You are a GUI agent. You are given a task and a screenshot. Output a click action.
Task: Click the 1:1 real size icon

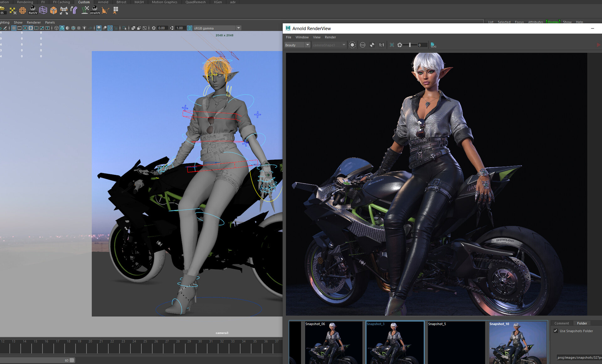pyautogui.click(x=381, y=45)
